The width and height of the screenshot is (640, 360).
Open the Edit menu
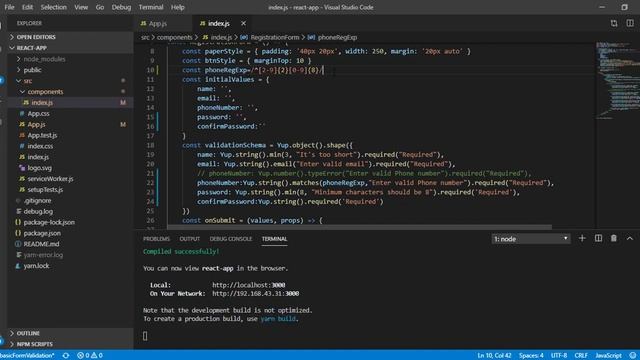coord(27,7)
